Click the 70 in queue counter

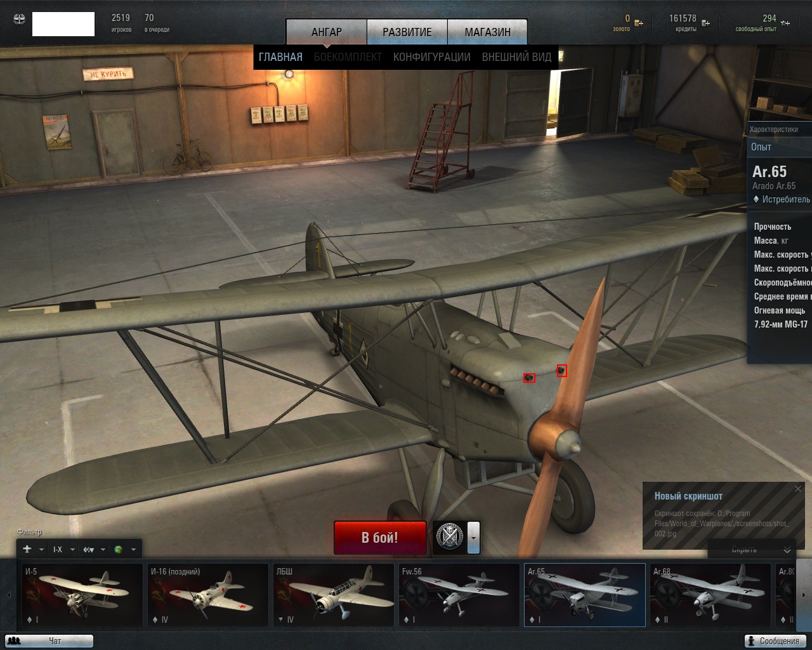149,18
